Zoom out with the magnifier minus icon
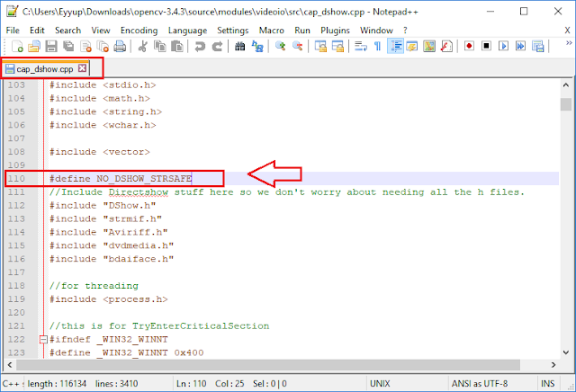Screen dimensions: 576x392 pyautogui.click(x=298, y=46)
